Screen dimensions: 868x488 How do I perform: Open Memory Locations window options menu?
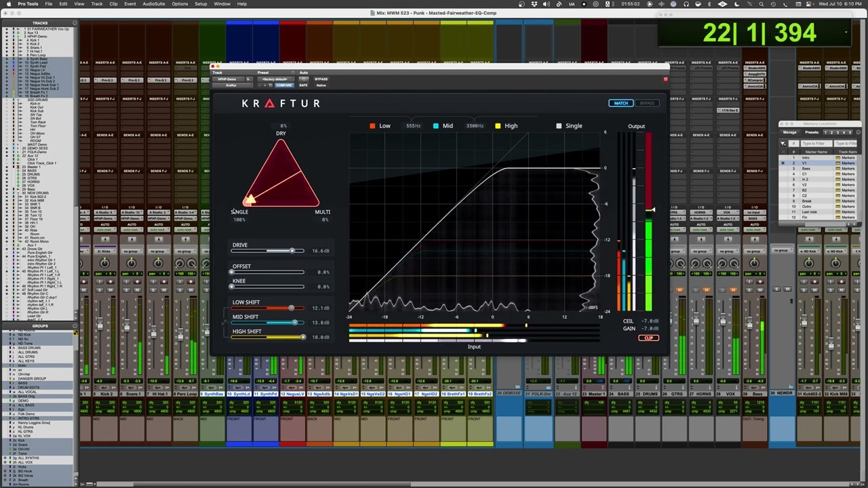coord(858,132)
